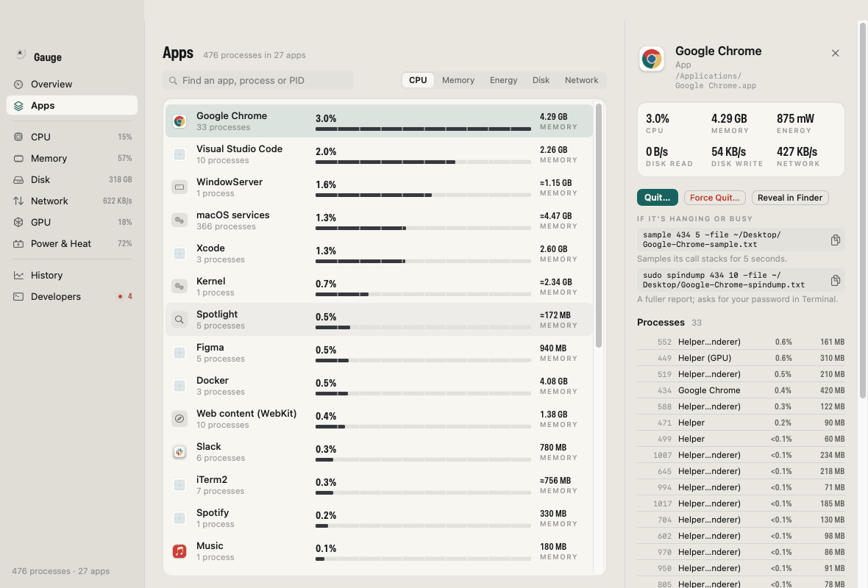Click the Gauge app logo icon

coord(21,54)
